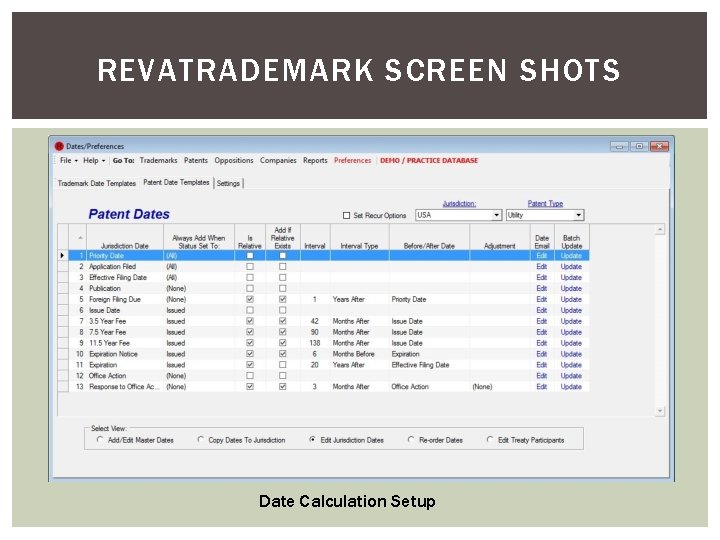The image size is (720, 540).
Task: Select Re-order Dates view
Action: point(411,439)
